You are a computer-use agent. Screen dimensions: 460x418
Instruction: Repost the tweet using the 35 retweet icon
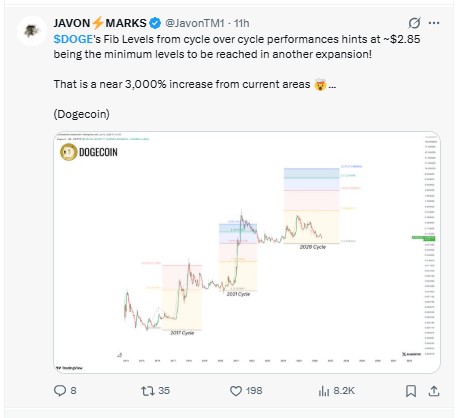click(x=148, y=391)
